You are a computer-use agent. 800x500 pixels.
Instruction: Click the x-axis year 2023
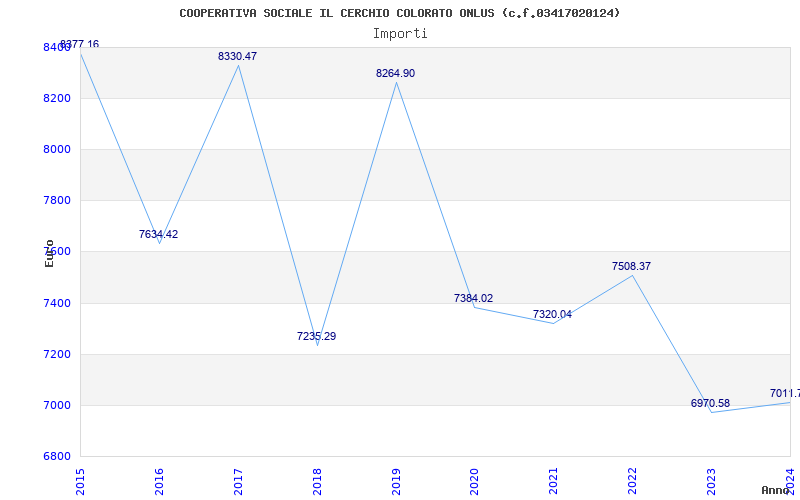click(x=711, y=482)
